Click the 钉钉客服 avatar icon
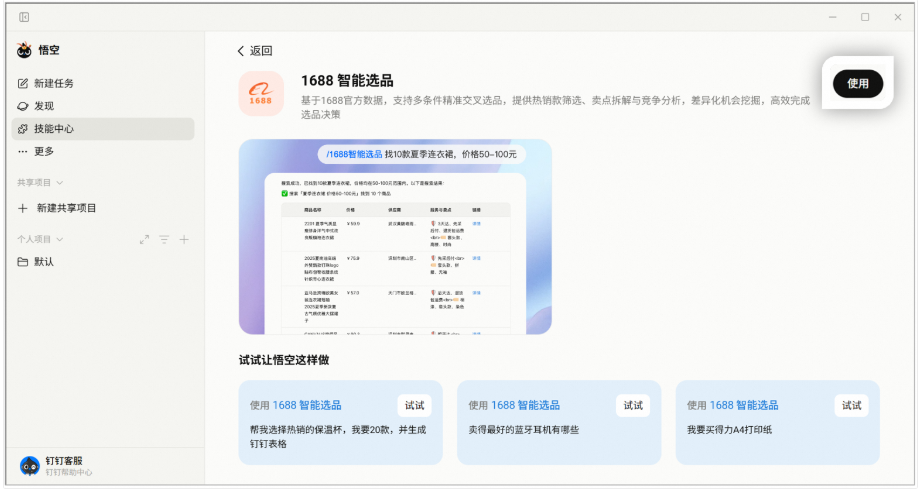918x490 pixels. click(29, 466)
